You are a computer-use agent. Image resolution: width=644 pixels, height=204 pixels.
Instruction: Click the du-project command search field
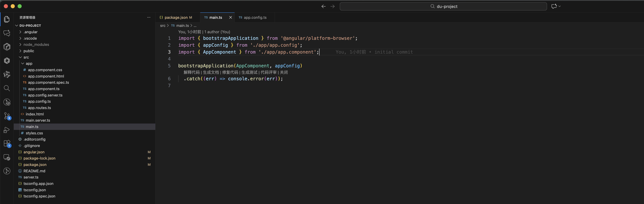pos(443,7)
